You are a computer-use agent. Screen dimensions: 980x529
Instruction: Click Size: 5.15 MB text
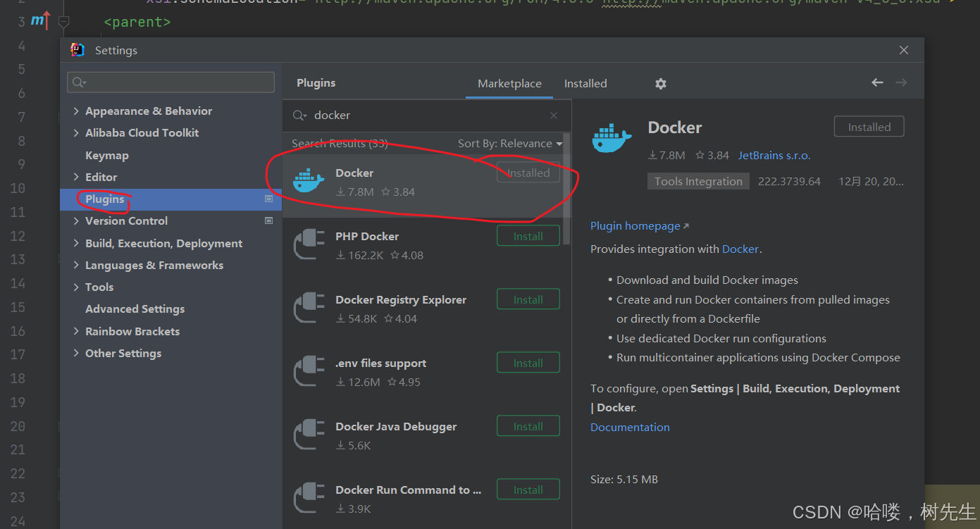624,480
